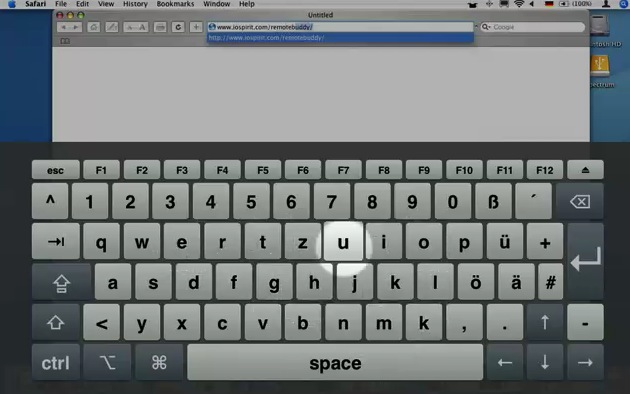Image resolution: width=630 pixels, height=394 pixels.
Task: Tap the return arrow key
Action: point(585,261)
